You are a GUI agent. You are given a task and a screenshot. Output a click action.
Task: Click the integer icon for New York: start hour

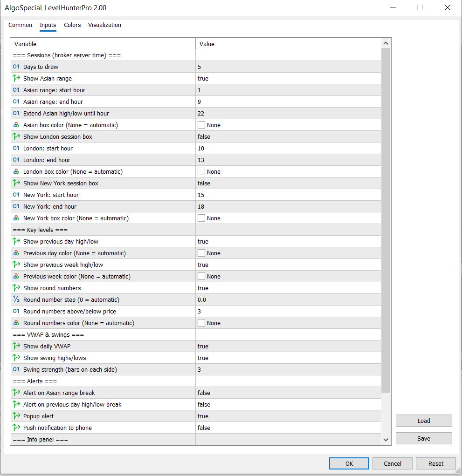click(16, 195)
